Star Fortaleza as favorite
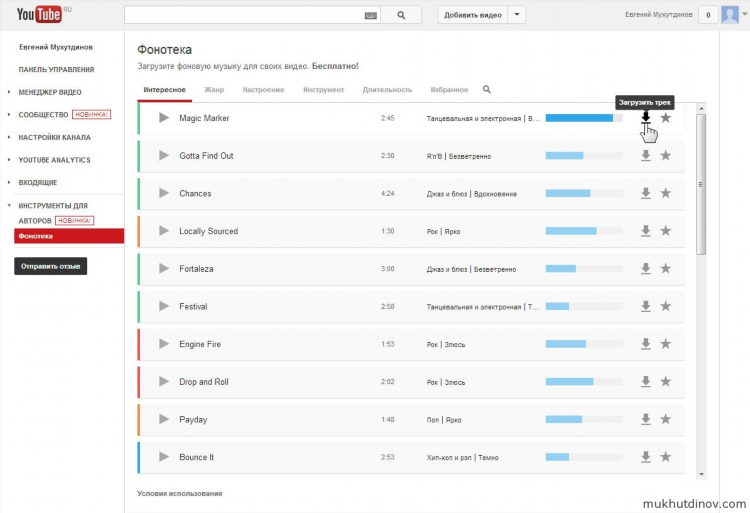The width and height of the screenshot is (750, 513). 666,269
